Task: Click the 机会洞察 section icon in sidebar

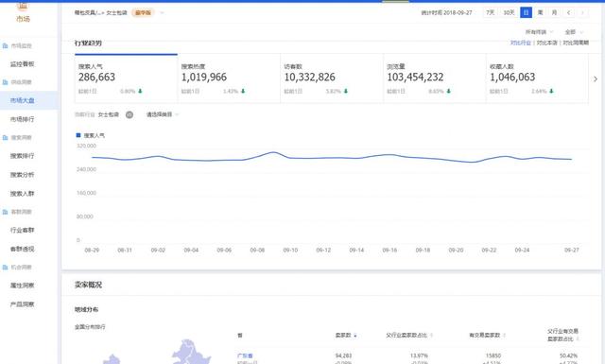Action: point(5,268)
